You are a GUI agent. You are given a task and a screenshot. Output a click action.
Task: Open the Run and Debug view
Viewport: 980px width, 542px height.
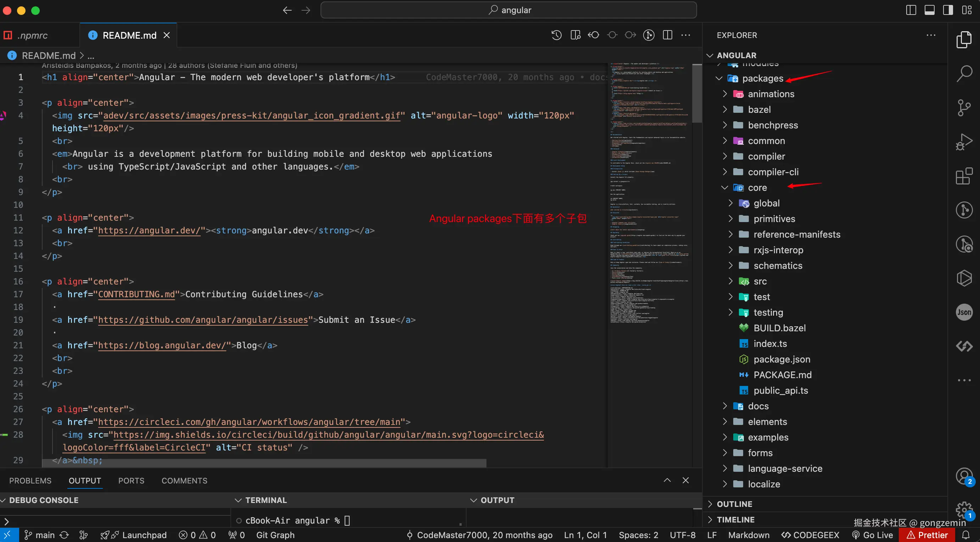pyautogui.click(x=964, y=142)
